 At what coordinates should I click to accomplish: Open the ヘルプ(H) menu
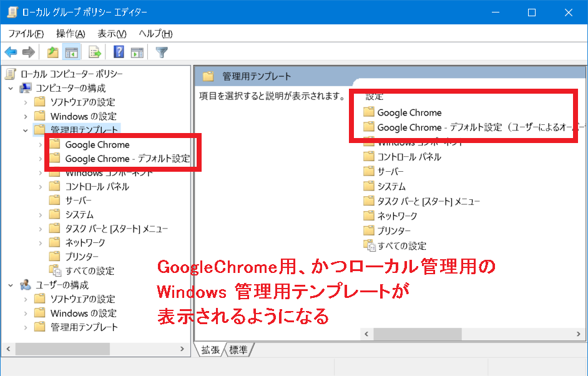pos(155,34)
